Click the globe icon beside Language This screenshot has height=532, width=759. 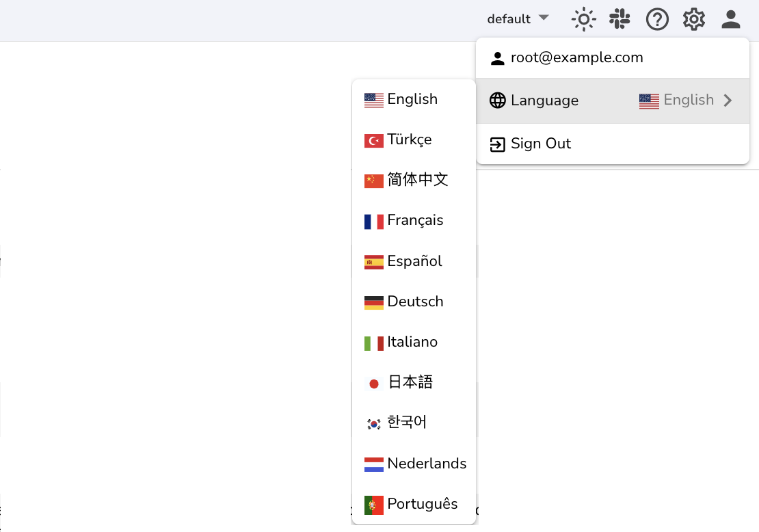497,101
